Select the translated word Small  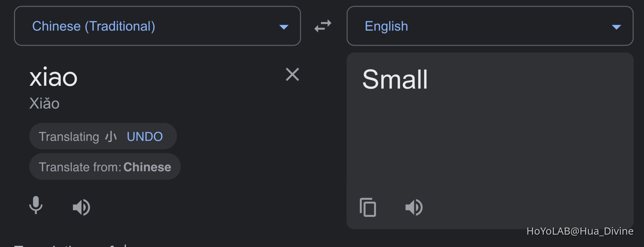[x=395, y=79]
